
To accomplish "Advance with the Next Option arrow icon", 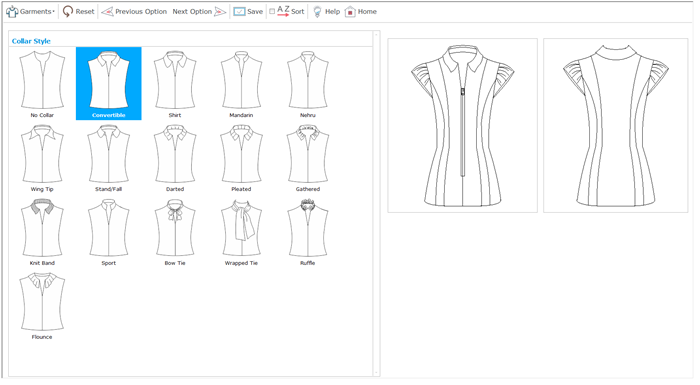I will pos(220,12).
